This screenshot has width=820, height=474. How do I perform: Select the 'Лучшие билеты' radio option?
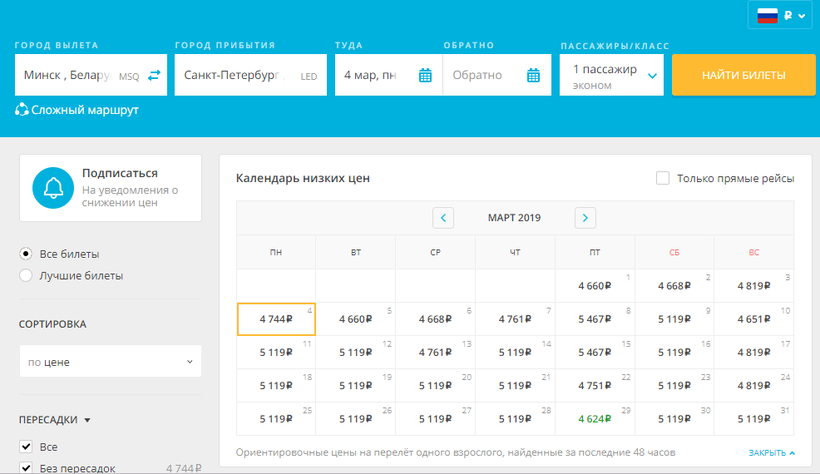click(x=26, y=275)
